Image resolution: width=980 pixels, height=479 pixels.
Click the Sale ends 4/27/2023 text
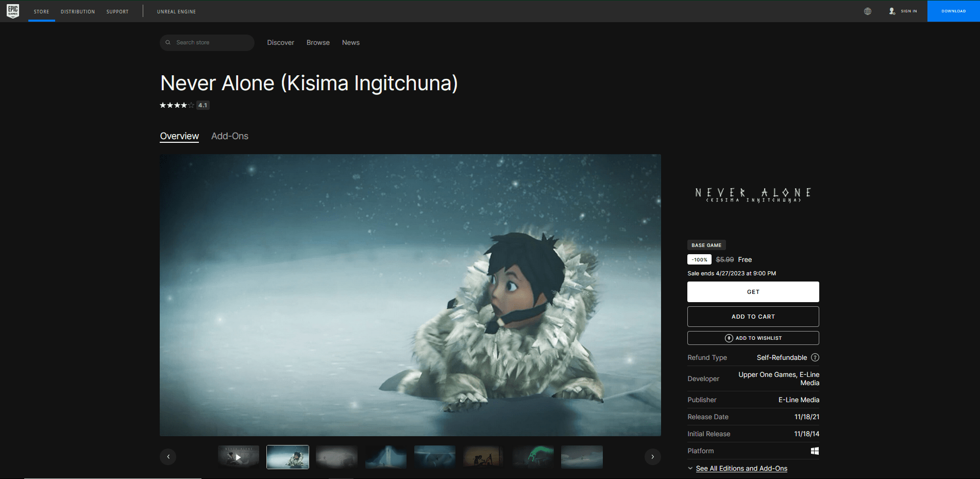coord(732,274)
